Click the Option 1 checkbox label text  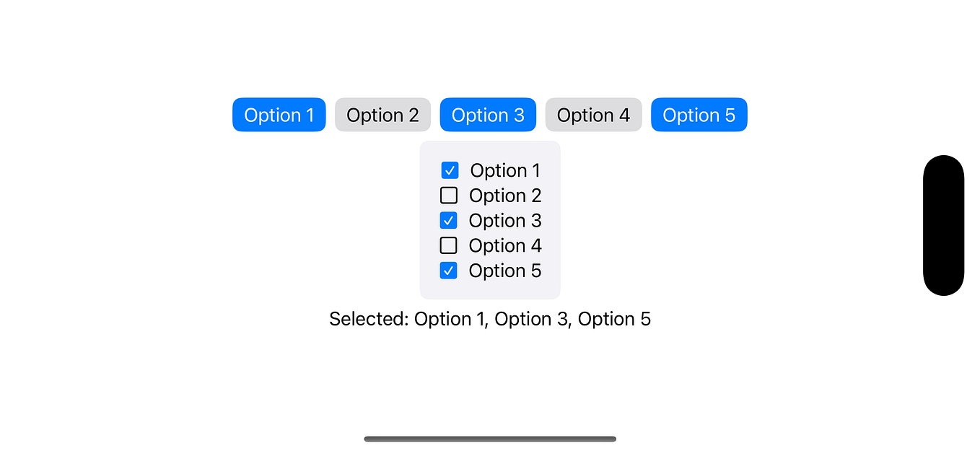[x=505, y=170]
